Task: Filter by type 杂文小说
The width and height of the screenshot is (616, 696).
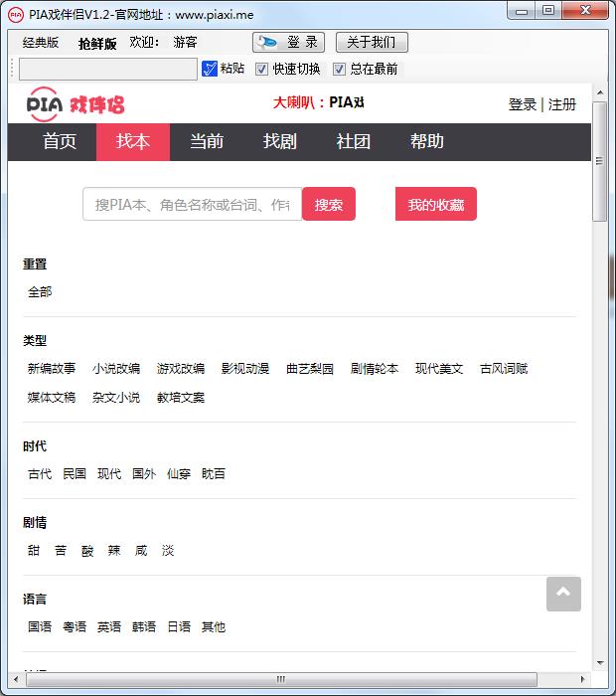Action: point(116,398)
